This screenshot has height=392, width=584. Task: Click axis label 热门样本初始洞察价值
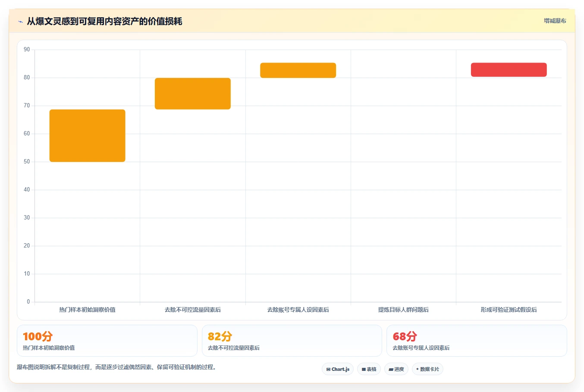(88, 310)
